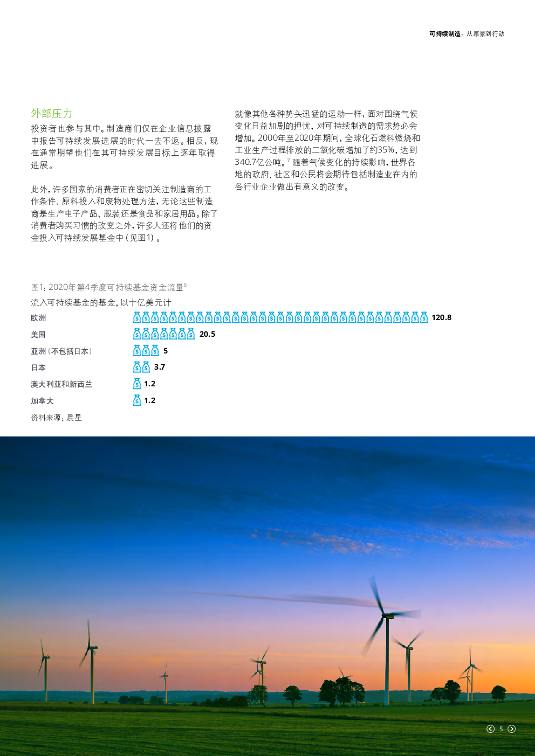Click money bag icon in 加拿大 row

click(x=137, y=400)
